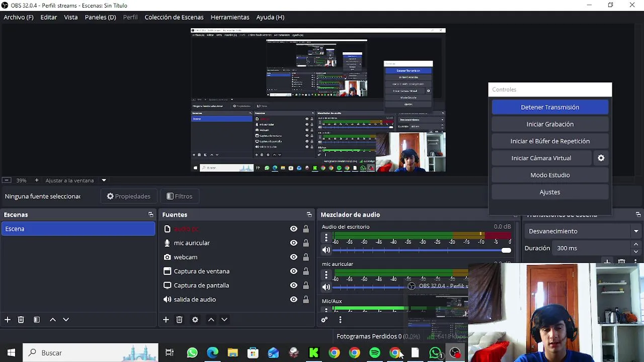This screenshot has width=644, height=362.
Task: Open Archivo menu
Action: (x=19, y=17)
